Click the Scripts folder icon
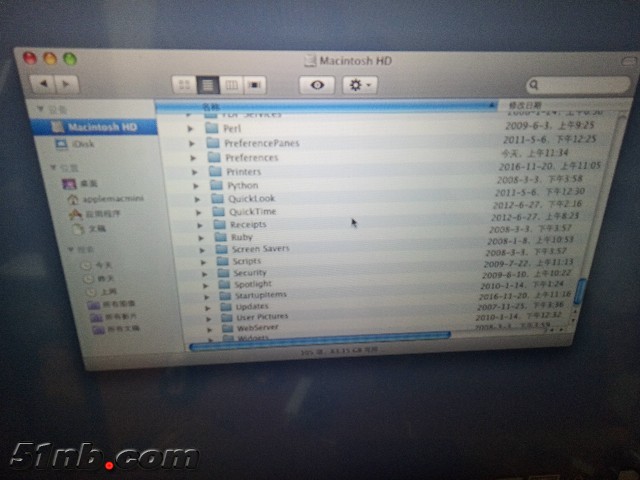This screenshot has height=480, width=640. [x=223, y=261]
